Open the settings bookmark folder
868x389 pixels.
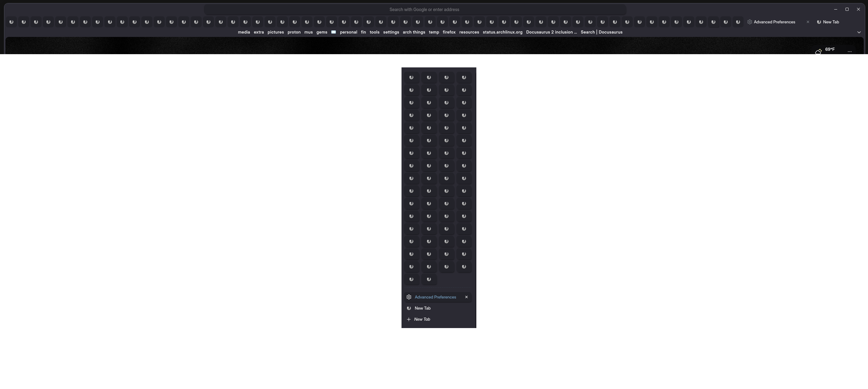pos(391,32)
